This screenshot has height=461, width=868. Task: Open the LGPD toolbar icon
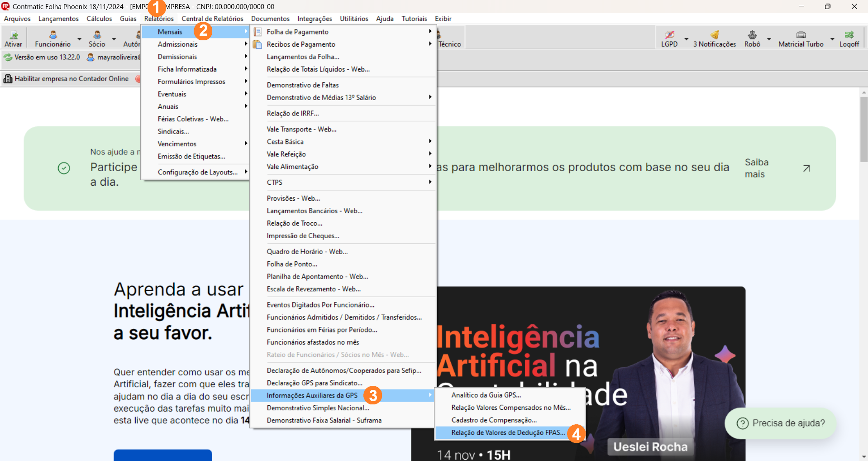669,35
